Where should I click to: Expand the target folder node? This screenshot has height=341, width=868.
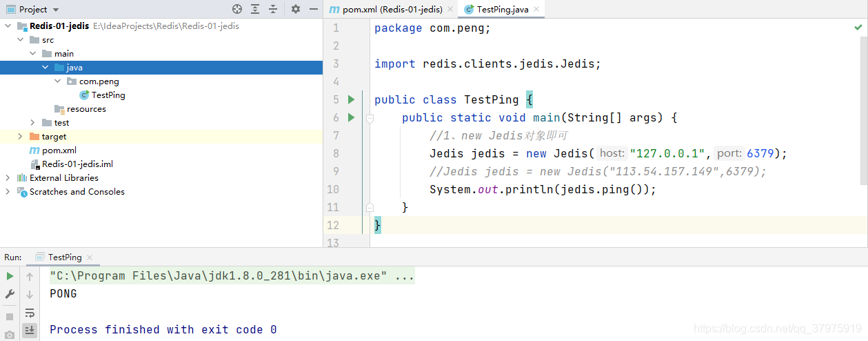tap(20, 137)
